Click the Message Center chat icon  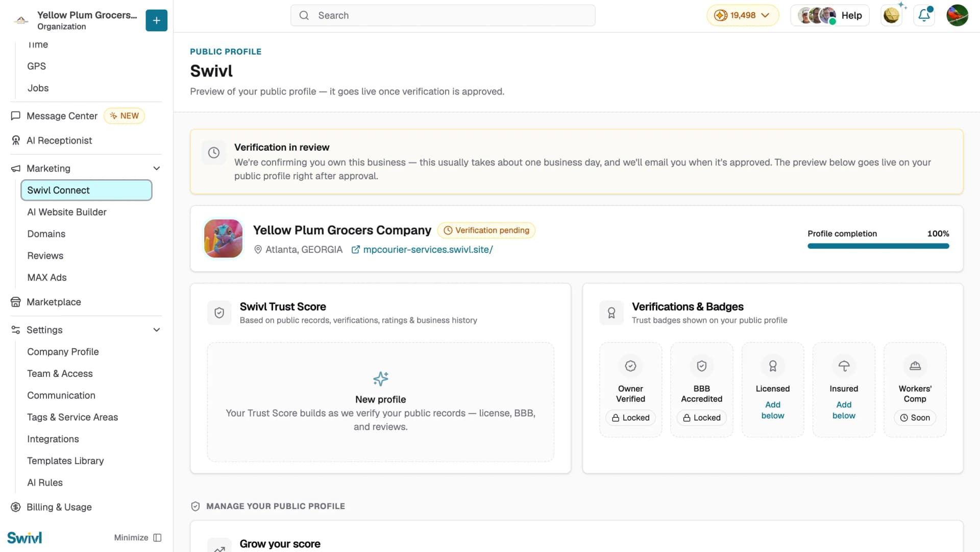[16, 116]
